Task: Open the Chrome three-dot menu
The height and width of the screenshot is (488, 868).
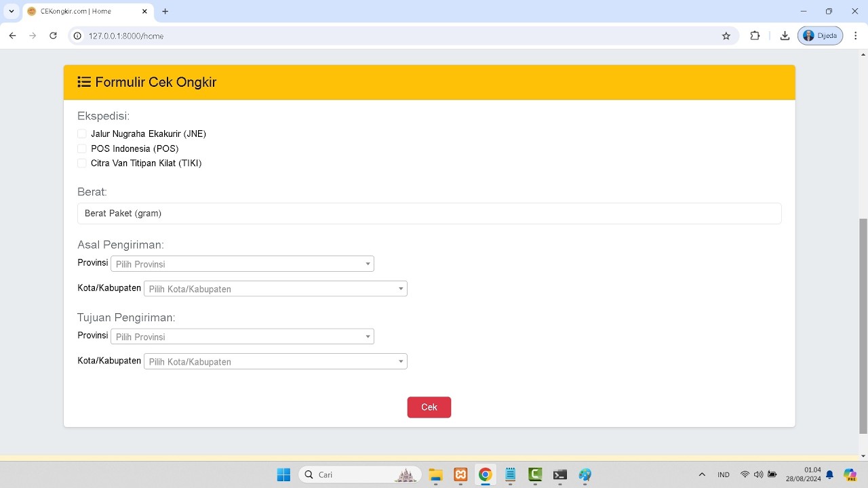Action: point(854,36)
